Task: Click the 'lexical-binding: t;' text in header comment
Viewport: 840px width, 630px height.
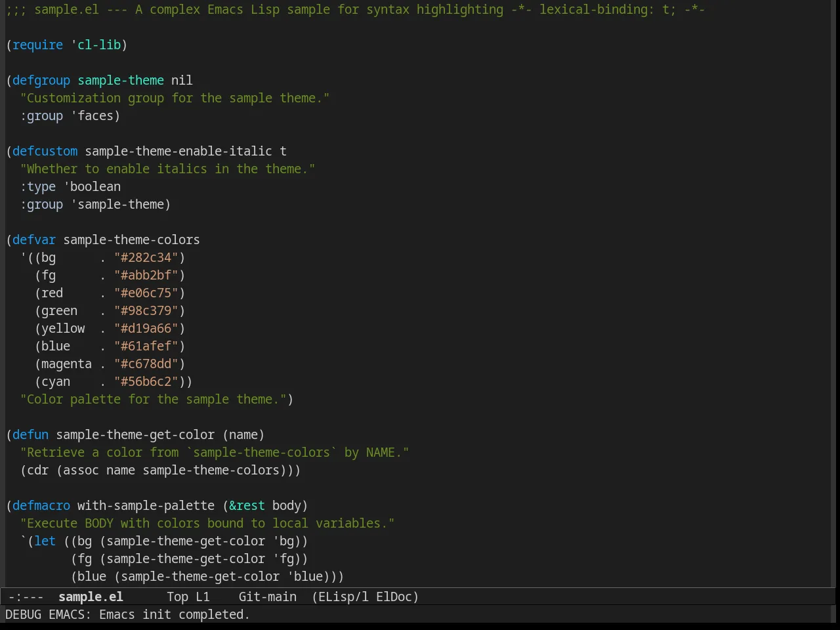Action: click(x=608, y=9)
